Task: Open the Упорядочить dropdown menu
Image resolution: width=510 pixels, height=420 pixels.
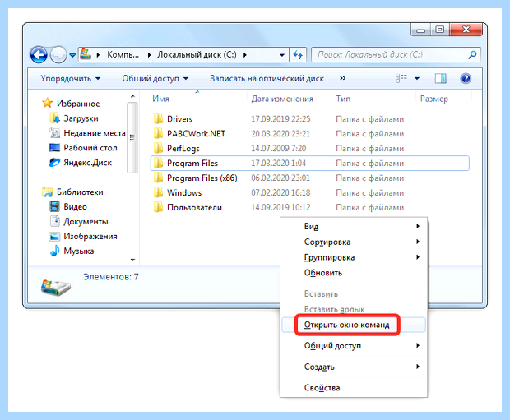Action: [70, 78]
